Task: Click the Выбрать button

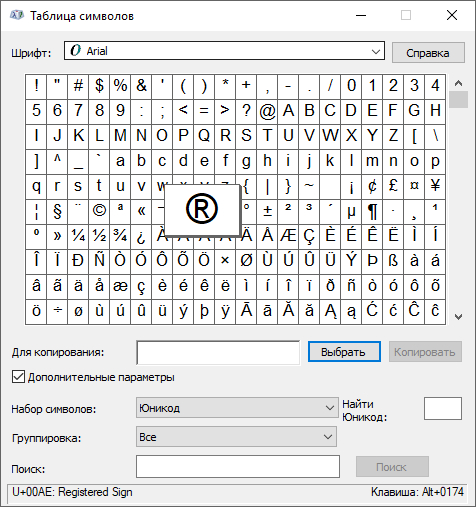Action: [344, 352]
